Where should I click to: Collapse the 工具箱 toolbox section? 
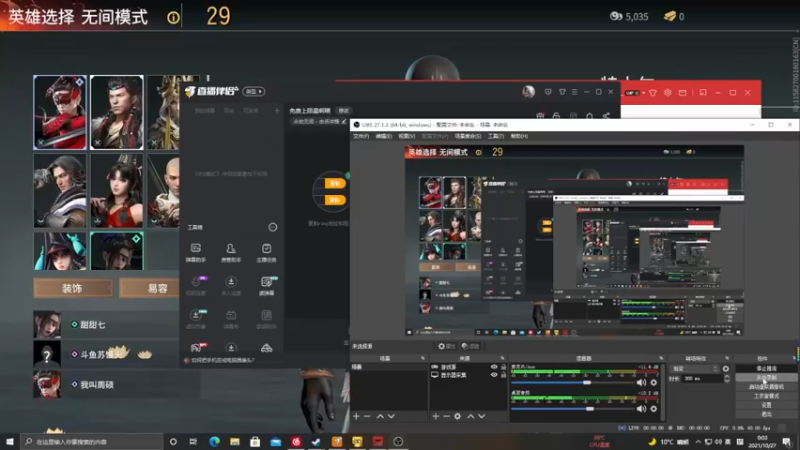[x=272, y=227]
